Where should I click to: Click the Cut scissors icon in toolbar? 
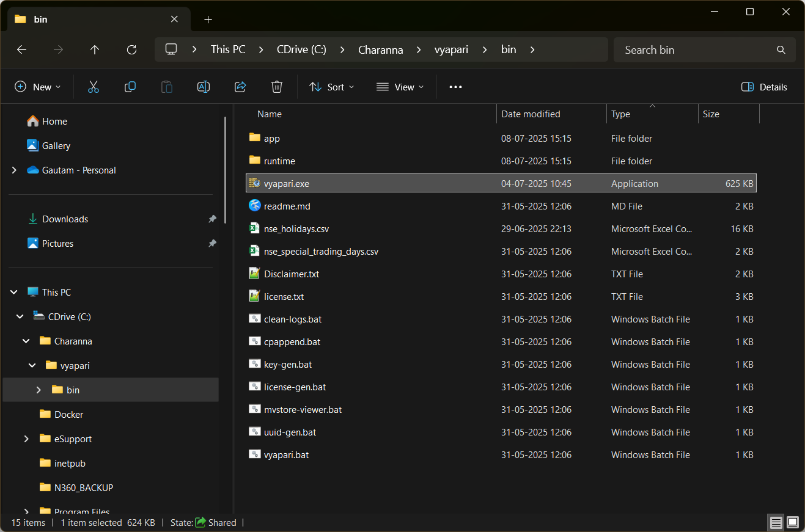pyautogui.click(x=94, y=87)
